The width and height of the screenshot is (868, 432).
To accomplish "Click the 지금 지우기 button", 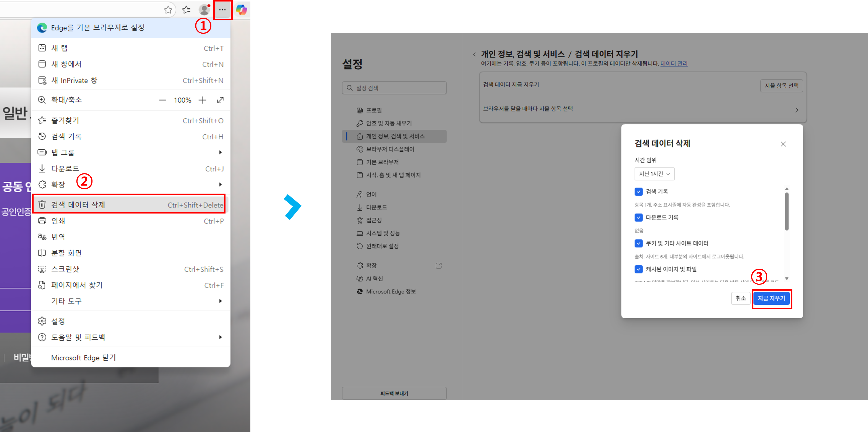I will coord(771,298).
